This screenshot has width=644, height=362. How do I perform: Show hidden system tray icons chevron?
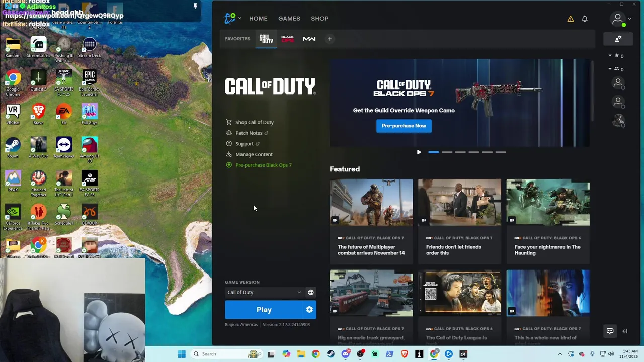(x=560, y=354)
